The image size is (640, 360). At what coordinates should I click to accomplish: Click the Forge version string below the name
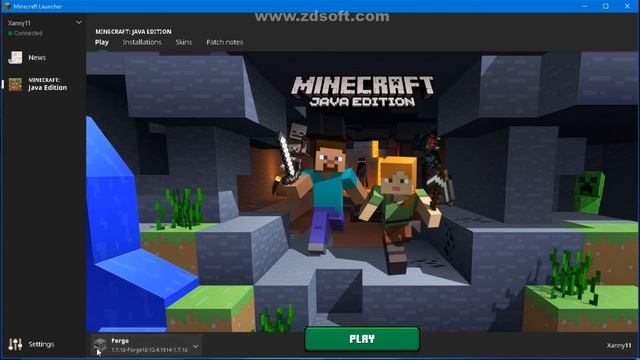(149, 350)
